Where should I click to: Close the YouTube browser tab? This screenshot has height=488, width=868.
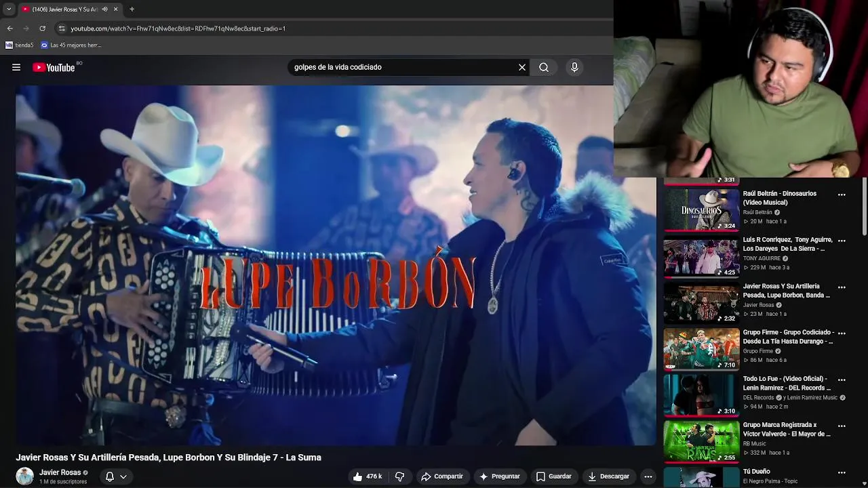point(115,9)
